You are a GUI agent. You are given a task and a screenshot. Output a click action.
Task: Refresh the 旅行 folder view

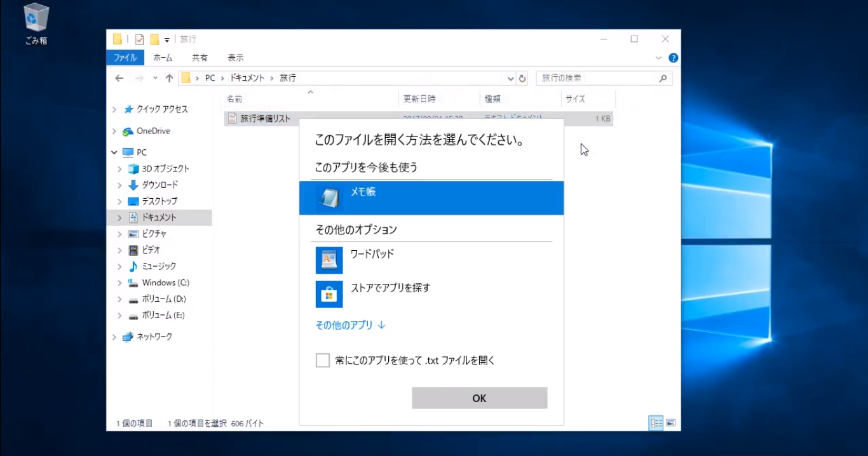522,78
